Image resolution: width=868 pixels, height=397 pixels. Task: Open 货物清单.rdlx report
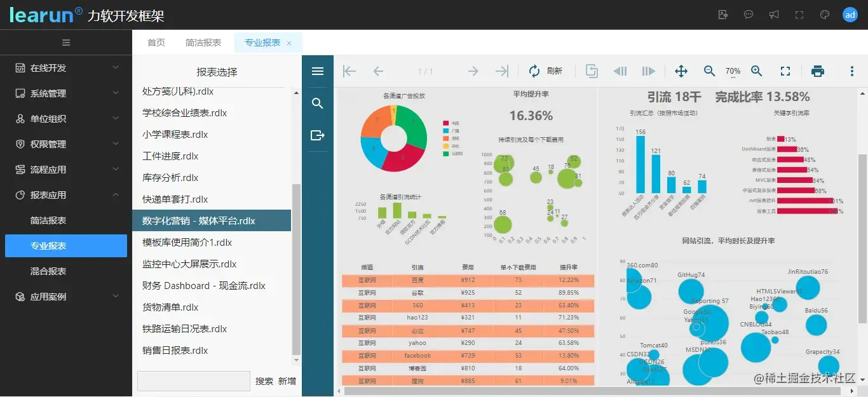(x=212, y=307)
